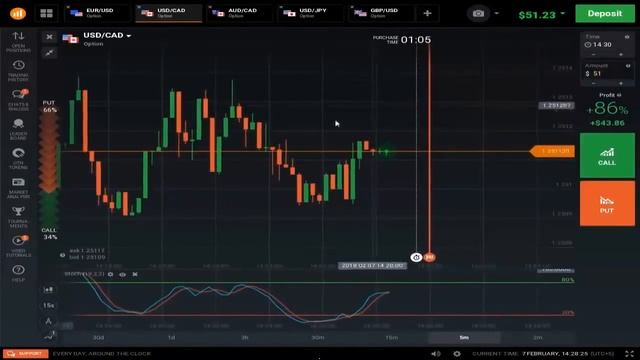
Task: Click the orange expiration time marker
Action: tap(429, 257)
